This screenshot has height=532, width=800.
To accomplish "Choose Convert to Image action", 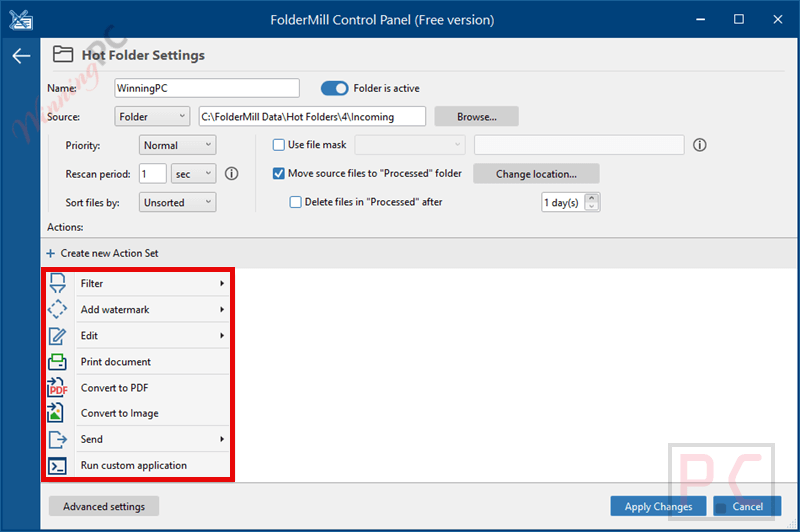I will [138, 413].
